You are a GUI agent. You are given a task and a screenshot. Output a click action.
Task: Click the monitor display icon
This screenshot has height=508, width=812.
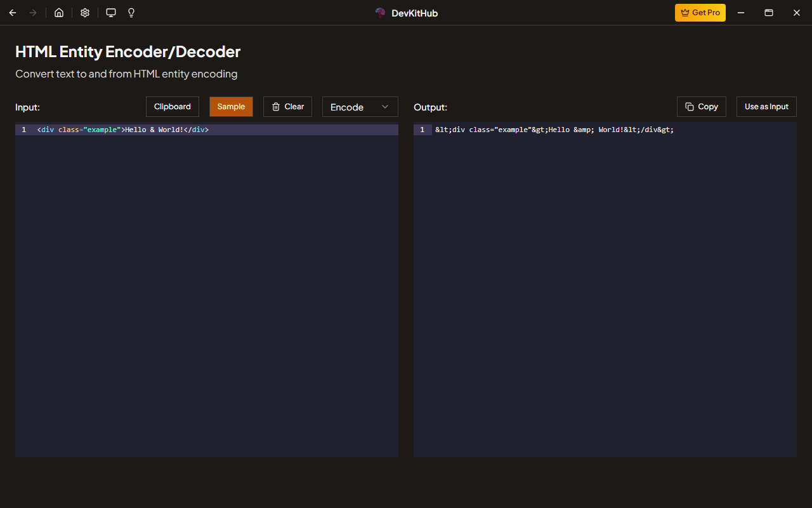click(111, 13)
